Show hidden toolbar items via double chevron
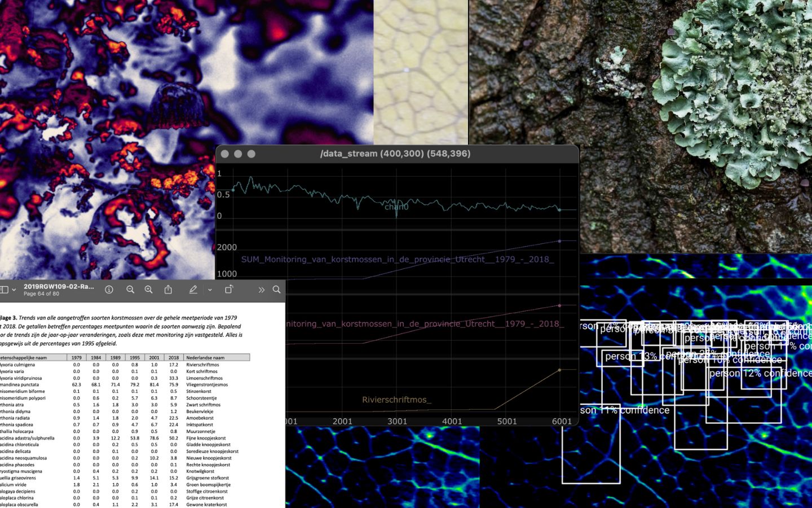812x508 pixels. pos(261,290)
